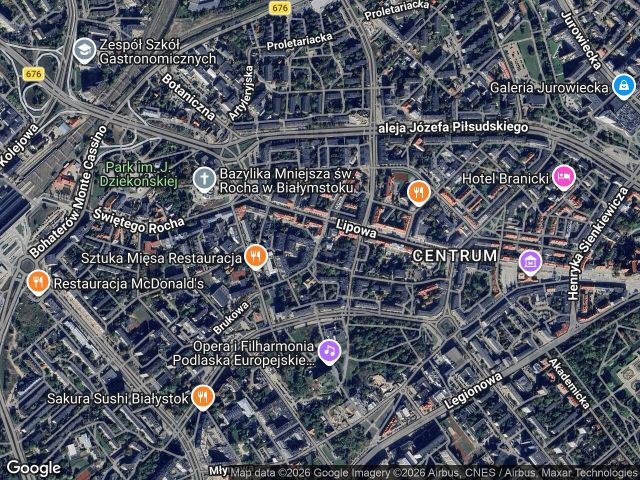Click the Sztuka Mięsa Restauracja text label
This screenshot has width=640, height=480.
point(162,258)
